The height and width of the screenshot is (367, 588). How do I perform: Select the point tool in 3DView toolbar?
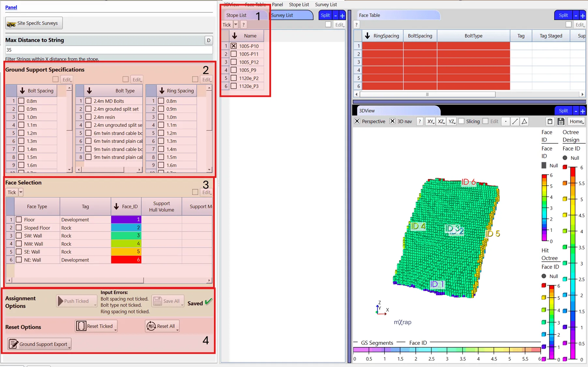[506, 121]
